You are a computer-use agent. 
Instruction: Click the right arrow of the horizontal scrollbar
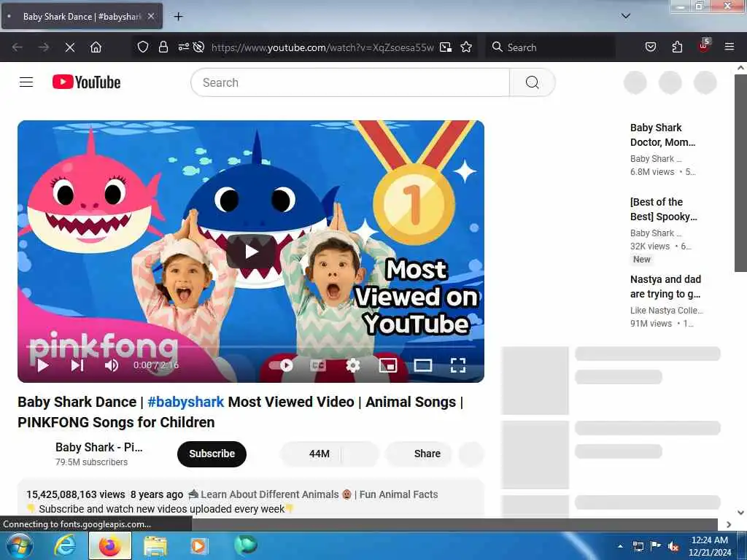pyautogui.click(x=729, y=524)
